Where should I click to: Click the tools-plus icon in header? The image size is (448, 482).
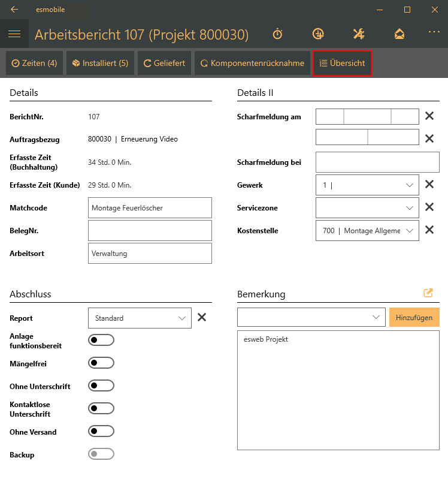[359, 34]
